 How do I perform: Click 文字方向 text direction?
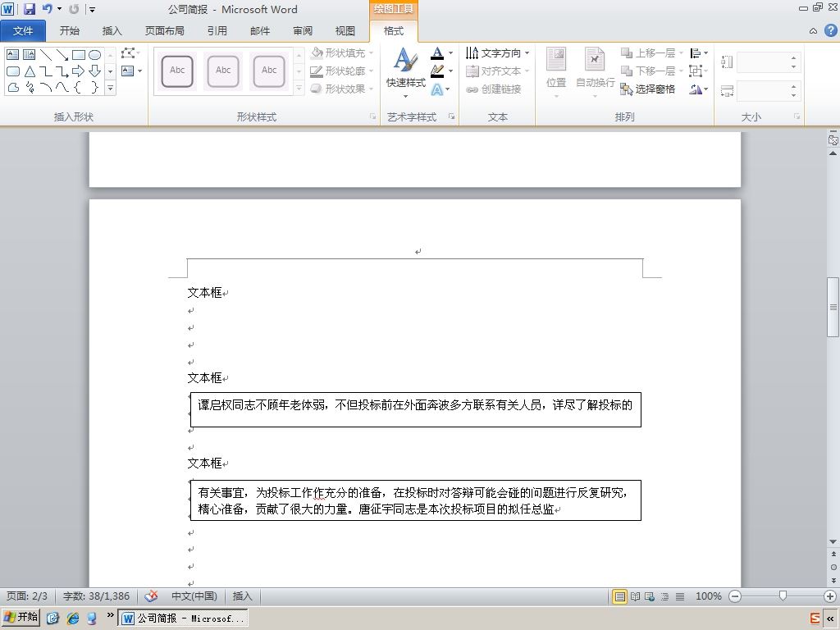pos(497,53)
